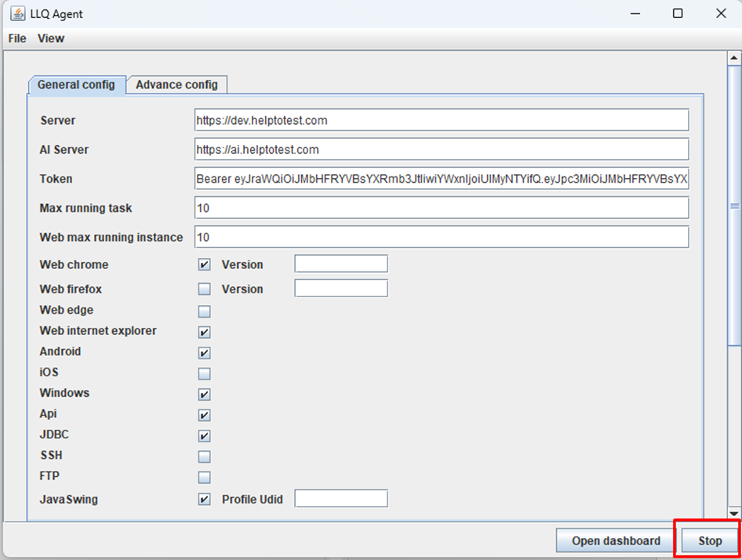
Task: Enable the Web firefox checkbox
Action: 204,289
